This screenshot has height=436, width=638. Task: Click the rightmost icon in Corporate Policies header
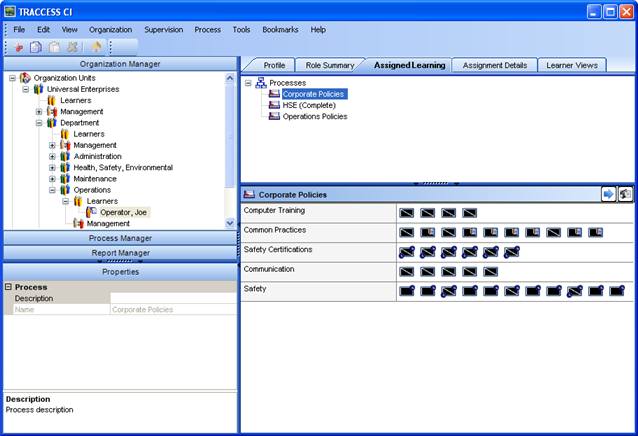pyautogui.click(x=625, y=194)
